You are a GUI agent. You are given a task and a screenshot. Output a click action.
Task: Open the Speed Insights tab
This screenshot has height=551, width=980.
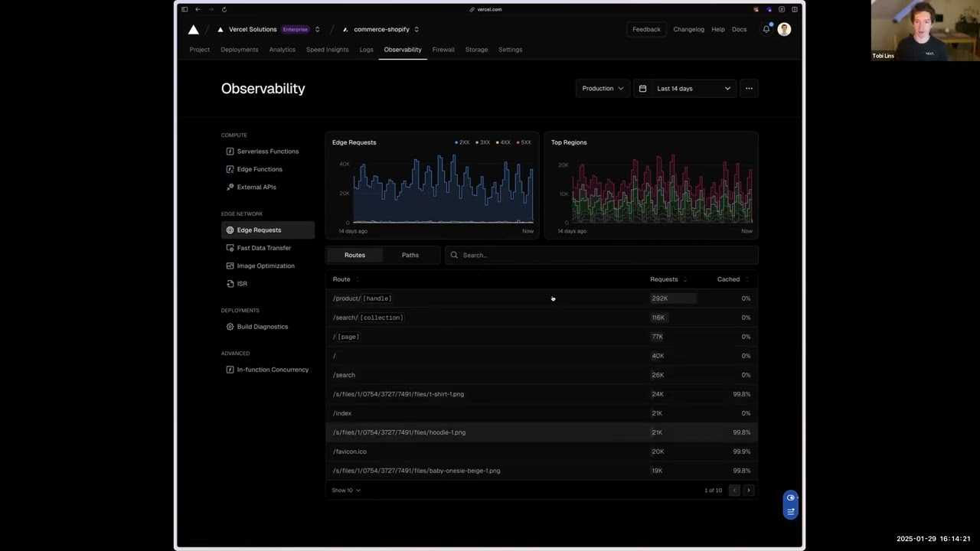(327, 50)
